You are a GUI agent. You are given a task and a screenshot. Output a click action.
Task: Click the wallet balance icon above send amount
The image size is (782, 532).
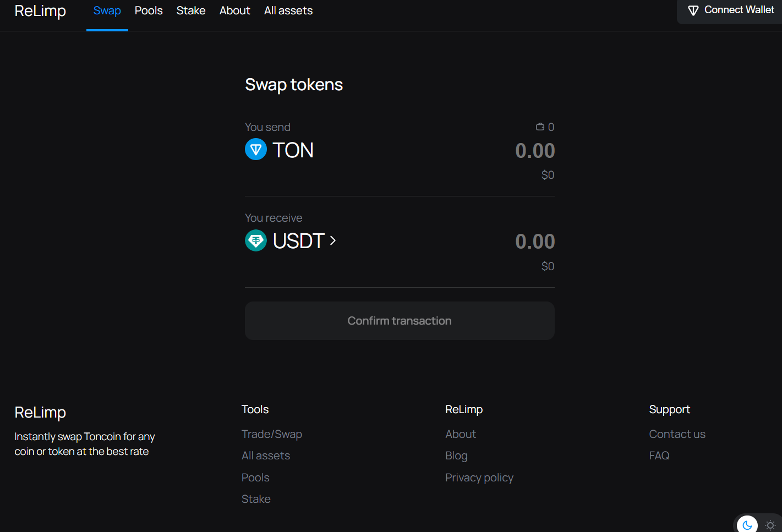point(540,127)
